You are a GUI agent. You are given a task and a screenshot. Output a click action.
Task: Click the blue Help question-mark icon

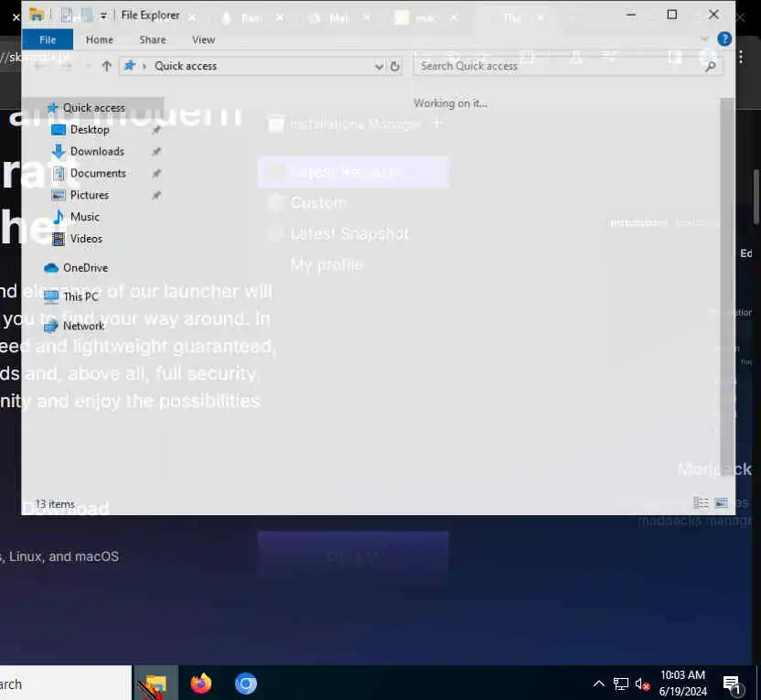[x=724, y=38]
